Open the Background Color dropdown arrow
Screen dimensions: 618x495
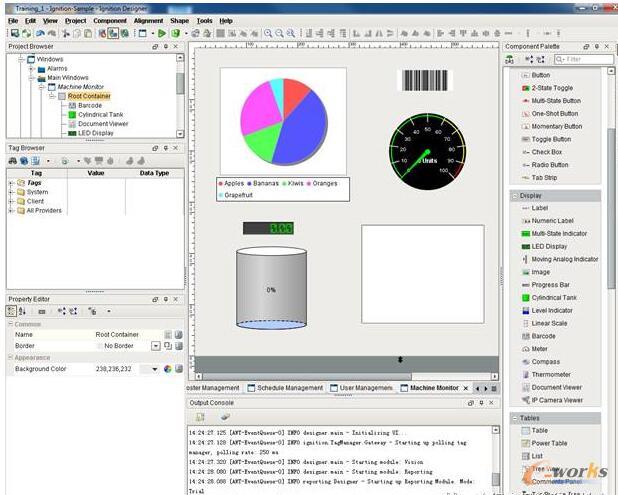tap(155, 369)
